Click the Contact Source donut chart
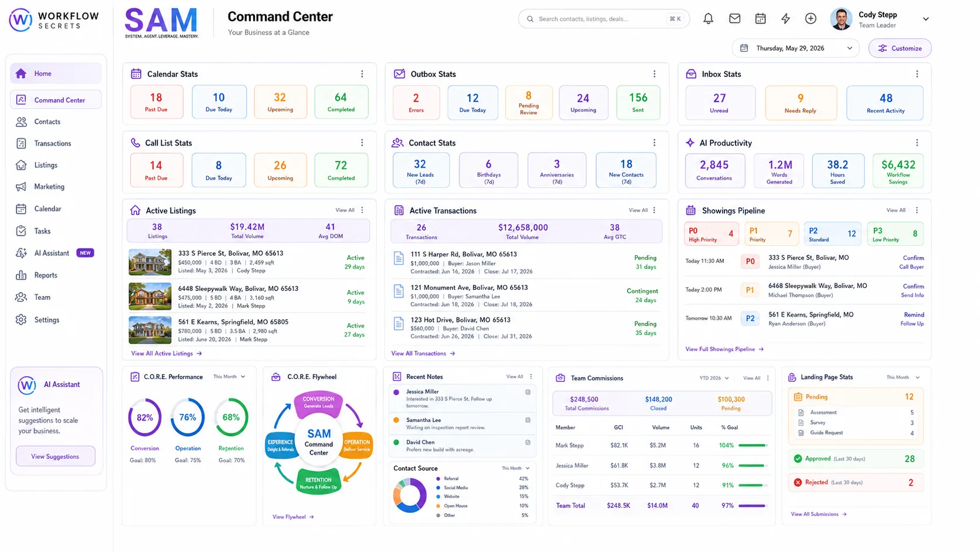This screenshot has width=980, height=552. point(410,496)
